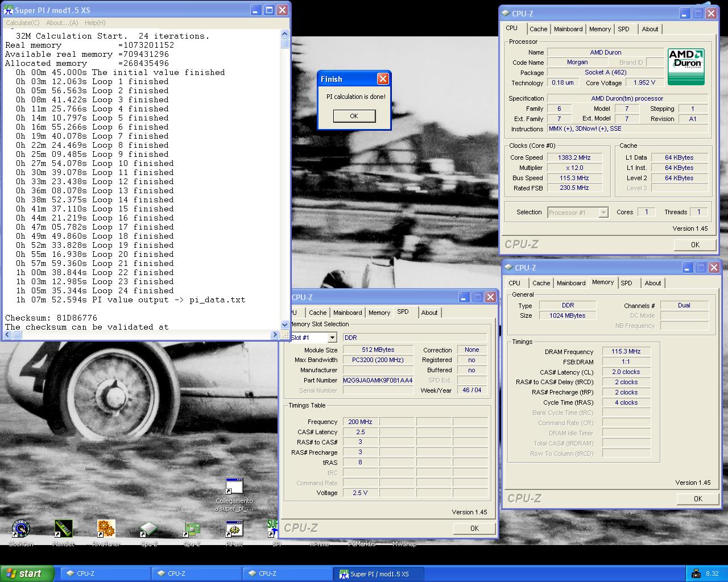Select the About tab in the CPU-Z Processor window
The height and width of the screenshot is (582, 728).
tap(650, 29)
